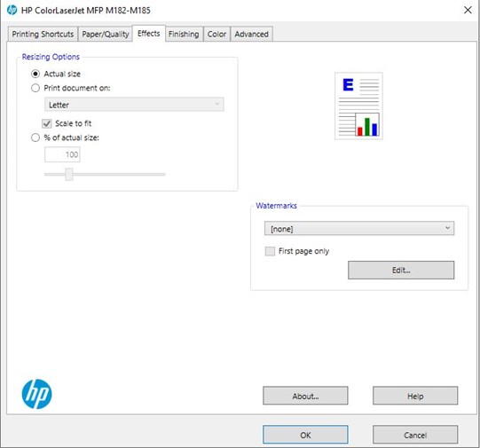Open the Letter paper size dropdown
The height and width of the screenshot is (448, 480).
(x=134, y=105)
